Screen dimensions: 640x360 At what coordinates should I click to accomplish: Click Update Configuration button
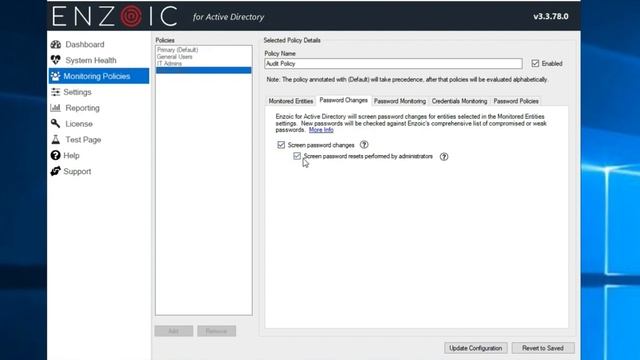476,348
